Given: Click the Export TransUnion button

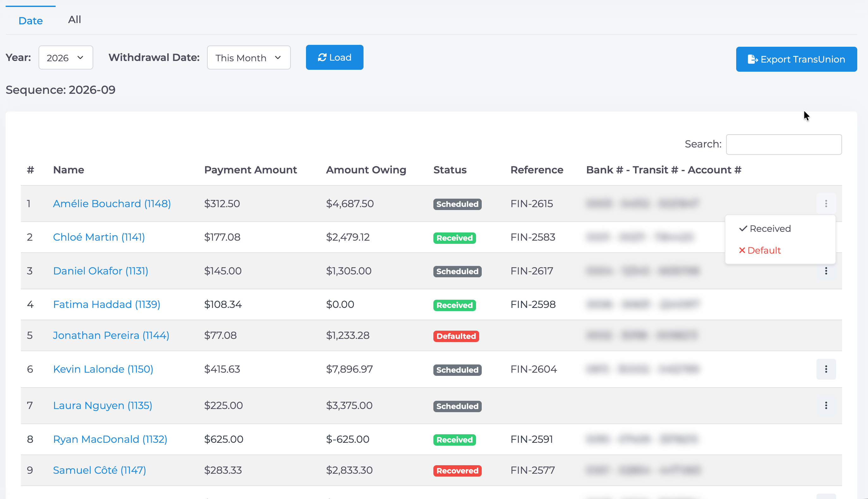Looking at the screenshot, I should click(796, 59).
